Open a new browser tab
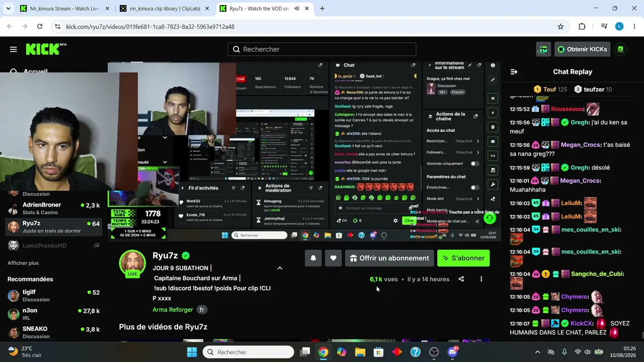This screenshot has width=644, height=362. click(322, 9)
